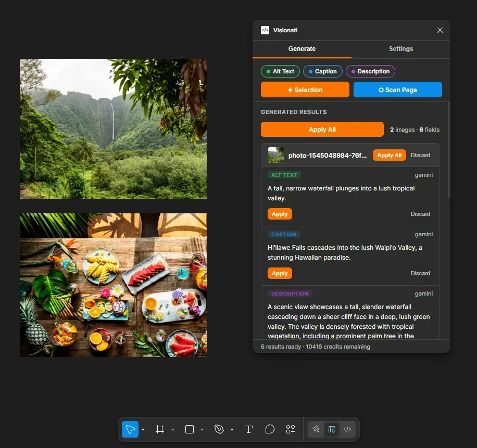The height and width of the screenshot is (448, 477).
Task: Toggle the Description generation pill
Action: point(370,71)
